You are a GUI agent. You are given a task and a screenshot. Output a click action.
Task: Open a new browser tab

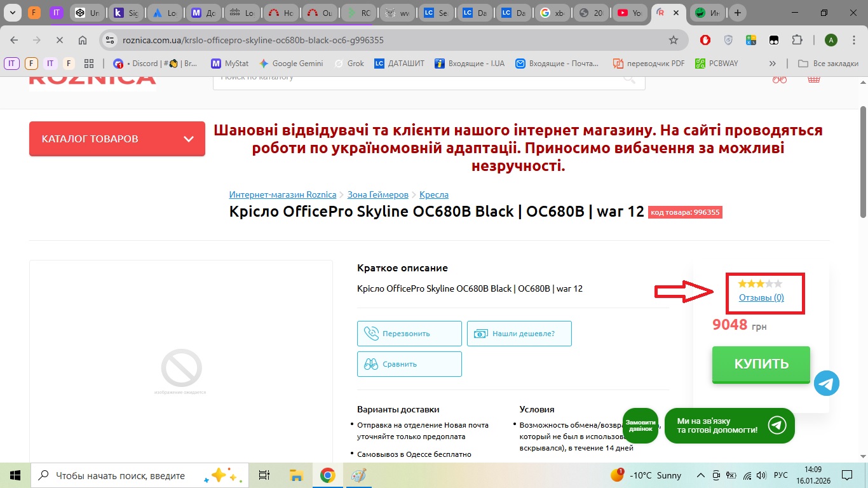pyautogui.click(x=737, y=13)
